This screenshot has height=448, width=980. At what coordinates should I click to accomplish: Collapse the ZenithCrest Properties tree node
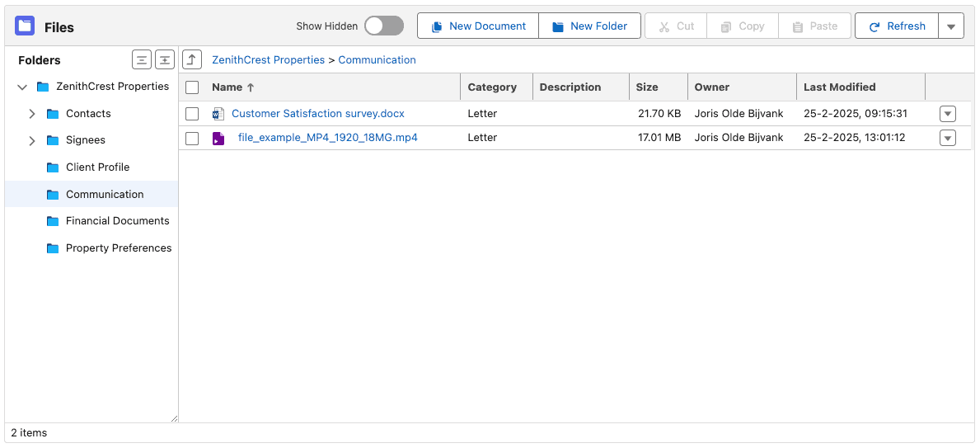22,87
